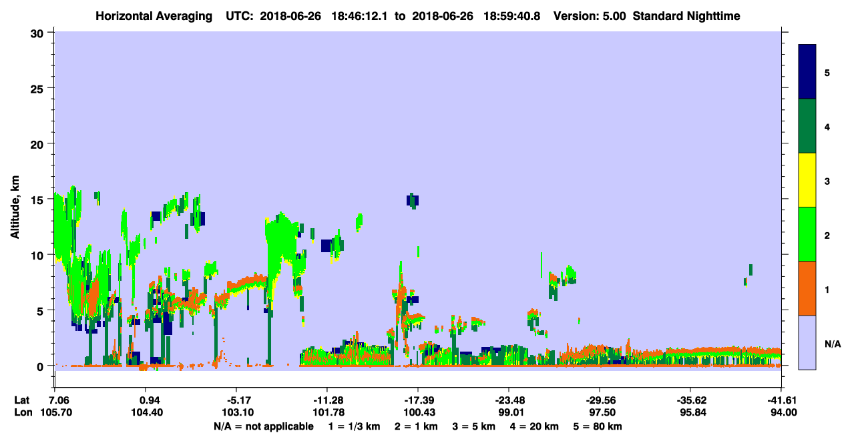
Task: Click the yellow colorbar segment labeled 3
Action: click(807, 180)
